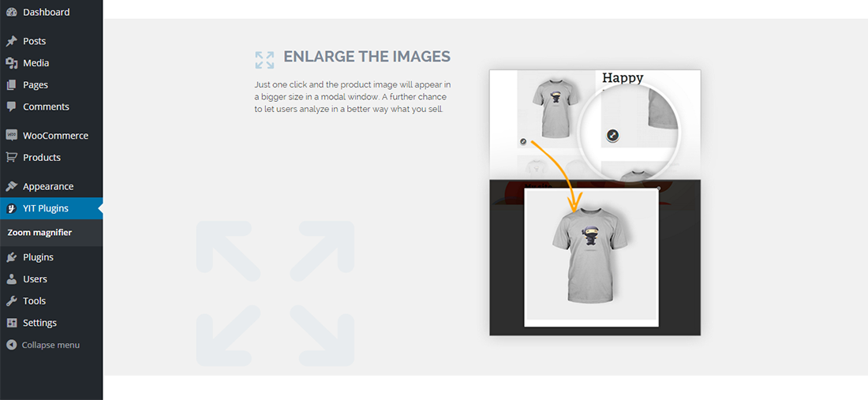868x400 pixels.
Task: Click the WooCommerce logo icon
Action: [11, 136]
